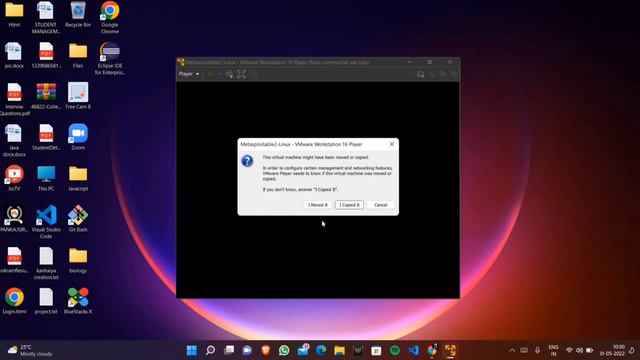Enter full screen mode in VMware toolbar

[x=241, y=74]
